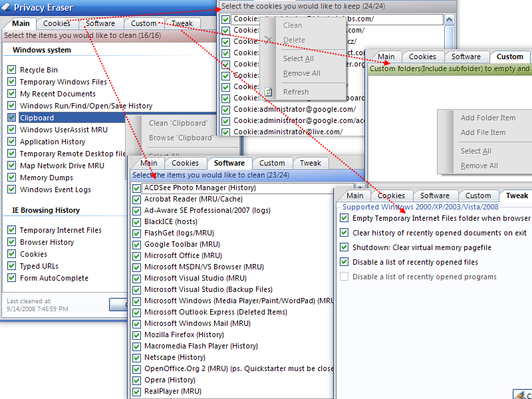The image size is (532, 399).
Task: Uncheck Memory Dumps checkbox
Action: coord(11,177)
